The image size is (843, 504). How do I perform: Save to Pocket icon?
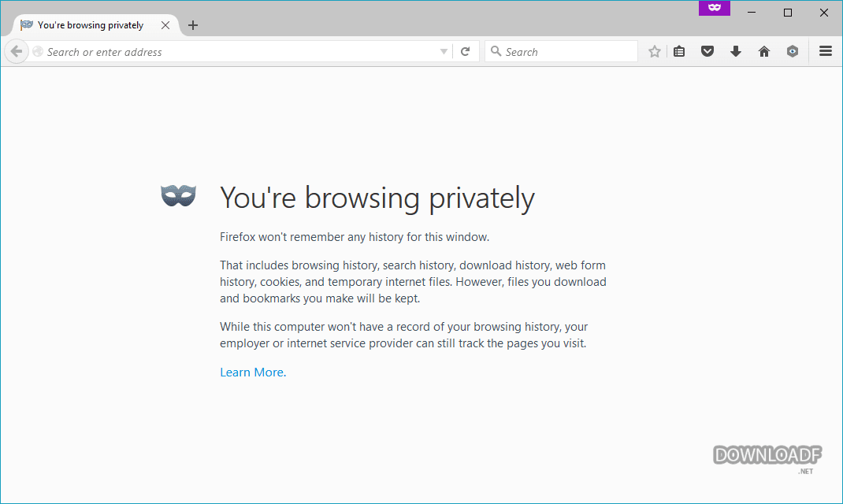pos(707,52)
